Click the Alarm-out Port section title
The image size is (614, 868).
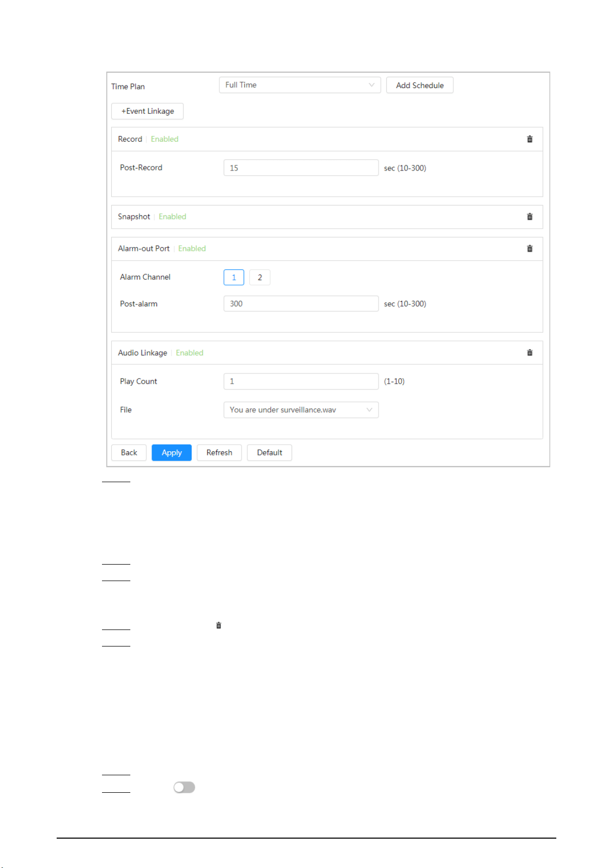click(x=144, y=249)
